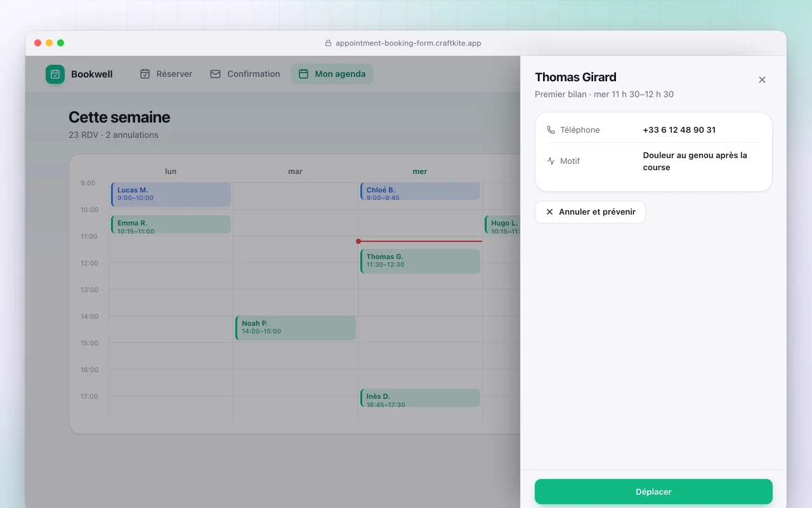Viewport: 812px width, 508px height.
Task: Switch to the Mon agenda tab
Action: 332,74
